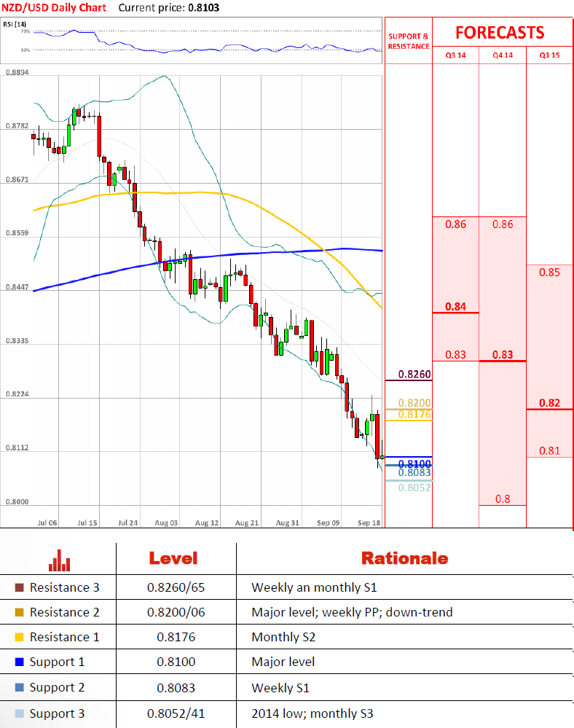Click the current price value 0.8103
The height and width of the screenshot is (728, 574).
204,8
